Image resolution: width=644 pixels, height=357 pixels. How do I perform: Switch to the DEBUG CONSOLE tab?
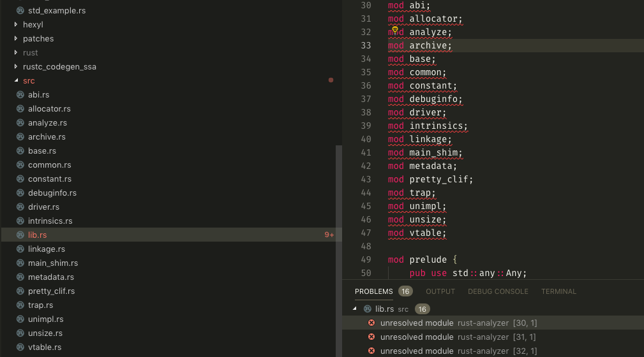498,291
